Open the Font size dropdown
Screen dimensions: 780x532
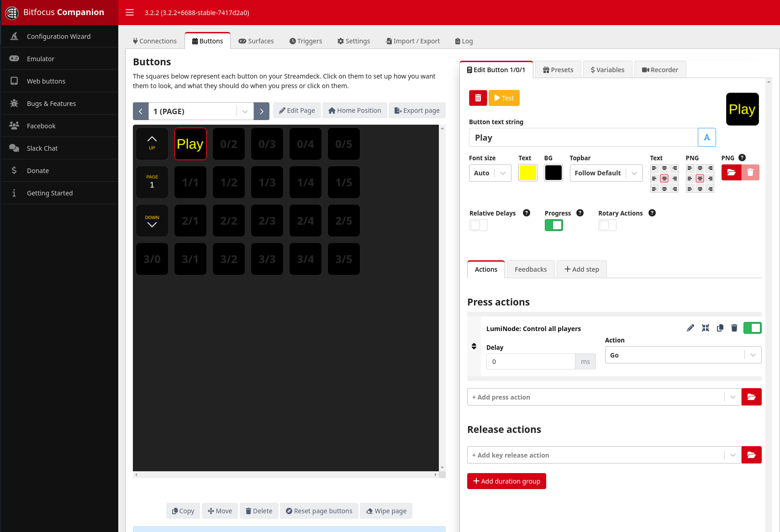(490, 173)
